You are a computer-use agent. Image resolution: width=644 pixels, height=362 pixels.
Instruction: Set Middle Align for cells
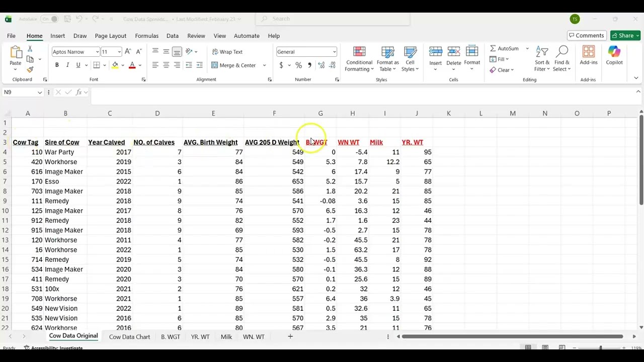(166, 51)
